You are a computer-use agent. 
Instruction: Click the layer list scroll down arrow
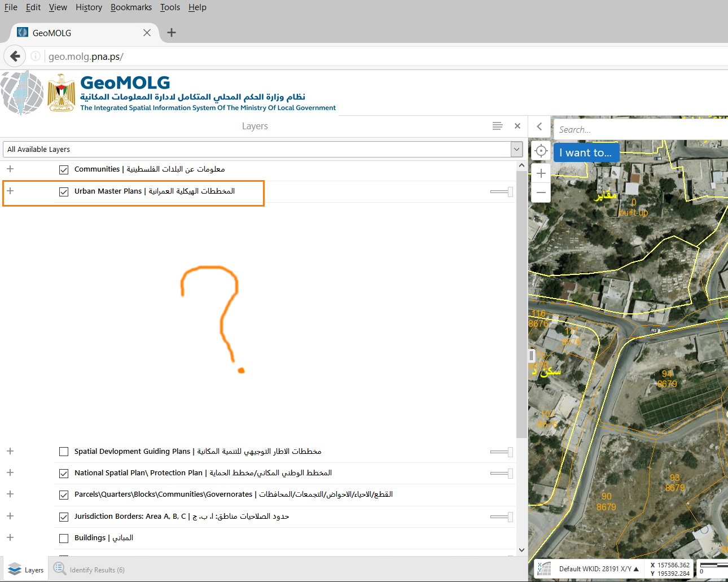[x=521, y=550]
